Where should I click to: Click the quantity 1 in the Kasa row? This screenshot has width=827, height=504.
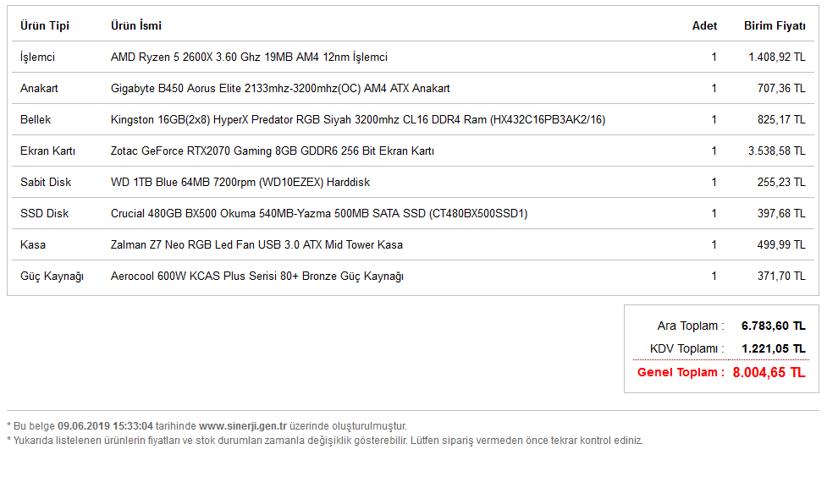point(714,245)
